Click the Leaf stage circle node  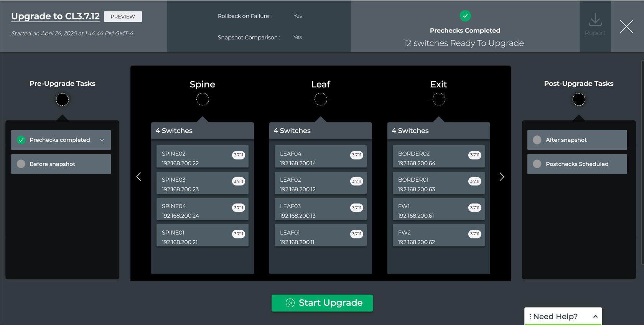click(x=321, y=99)
